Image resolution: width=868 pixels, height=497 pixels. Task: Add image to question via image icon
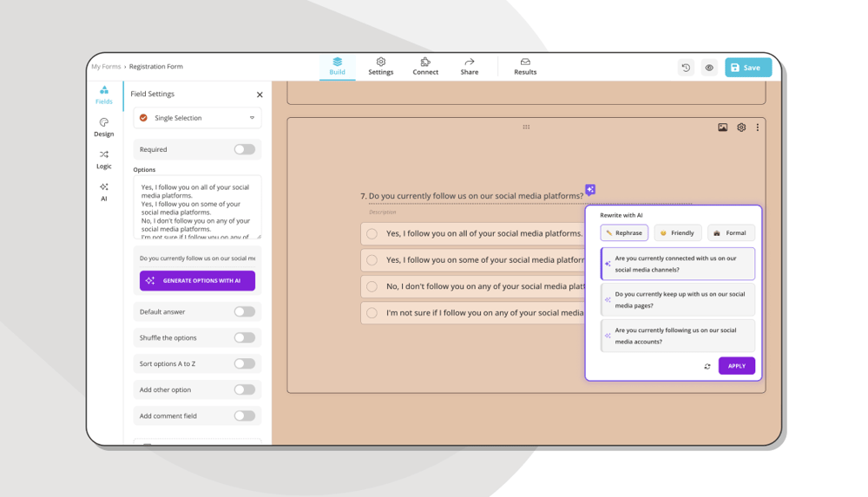tap(722, 128)
